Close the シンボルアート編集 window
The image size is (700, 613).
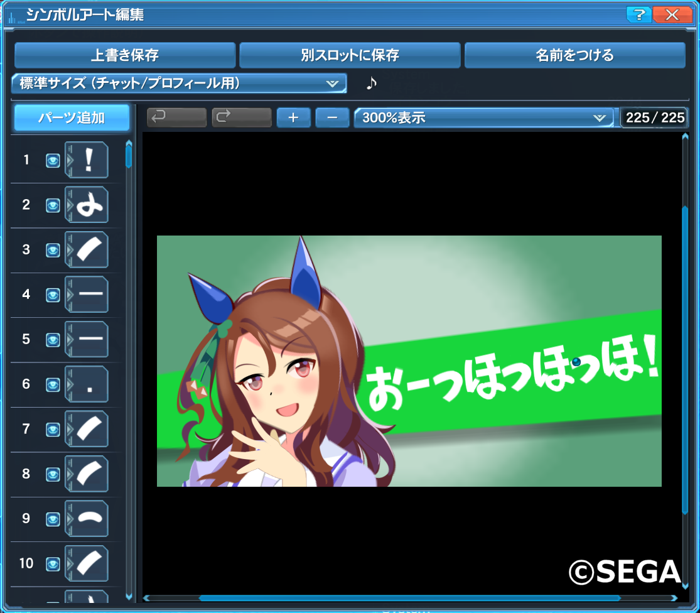coord(672,14)
